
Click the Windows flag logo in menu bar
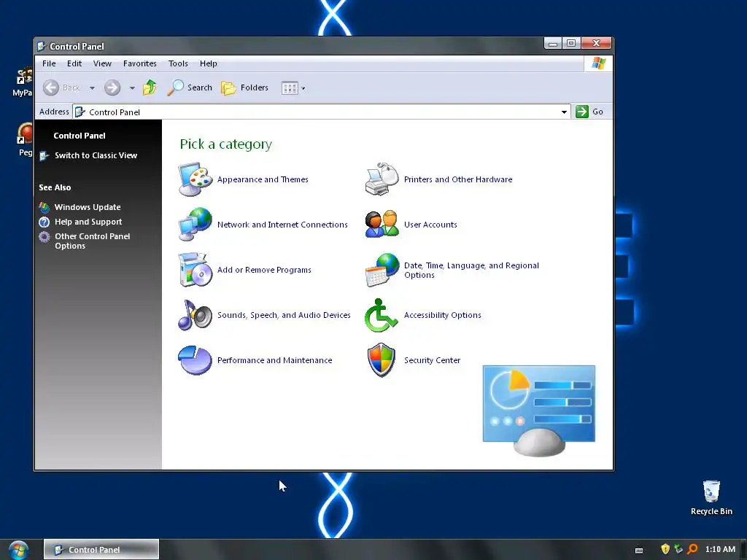pos(598,63)
